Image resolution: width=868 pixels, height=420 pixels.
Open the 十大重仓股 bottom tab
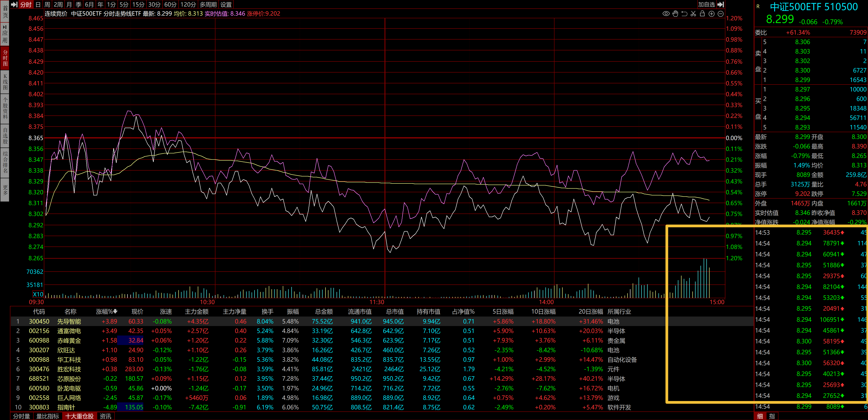pyautogui.click(x=80, y=416)
